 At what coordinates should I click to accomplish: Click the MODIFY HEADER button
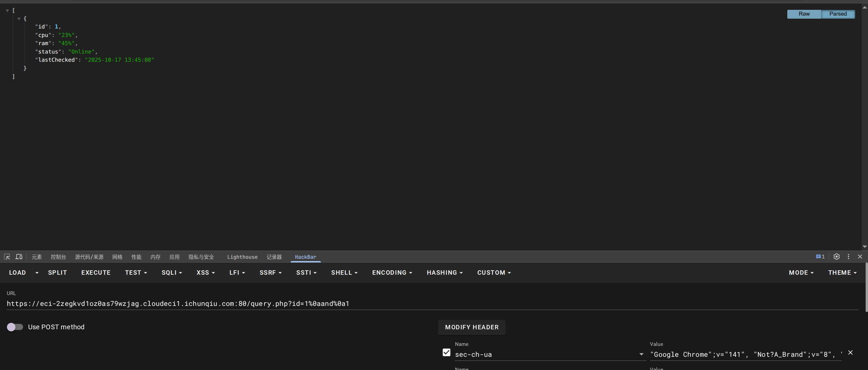tap(472, 327)
